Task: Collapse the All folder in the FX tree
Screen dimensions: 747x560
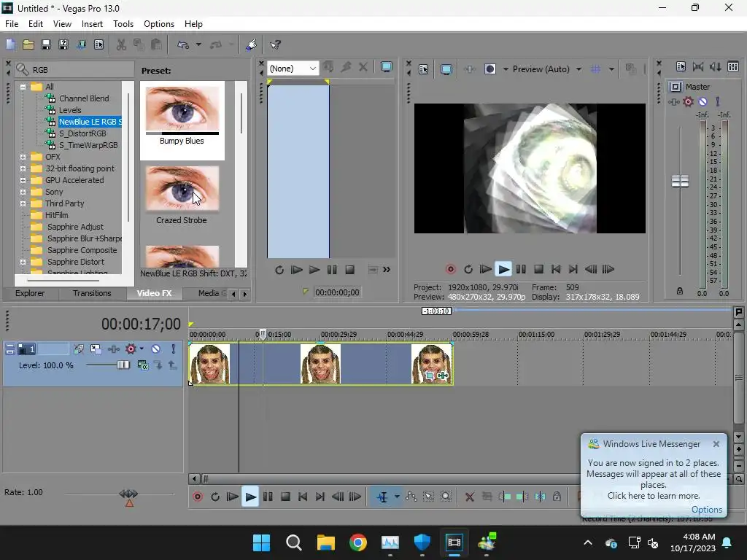Action: [23, 87]
